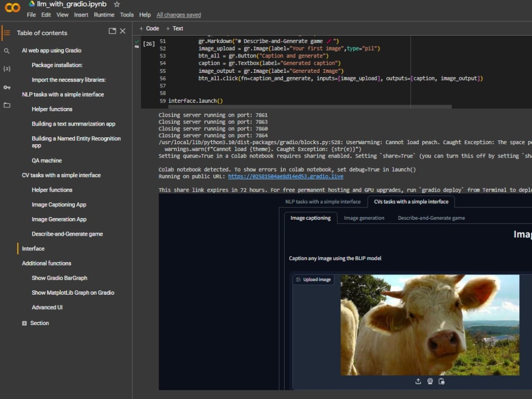Go to Show MatplotLib Graph on Gradio
532x399 pixels.
pos(73,293)
